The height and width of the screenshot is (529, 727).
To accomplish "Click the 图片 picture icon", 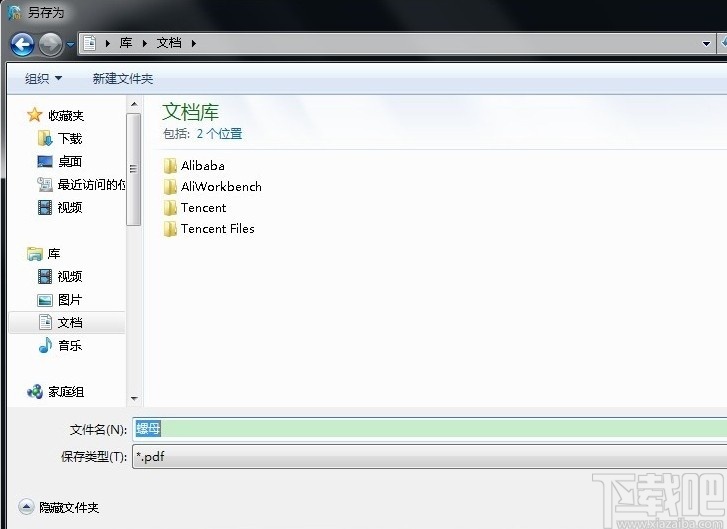I will (45, 300).
